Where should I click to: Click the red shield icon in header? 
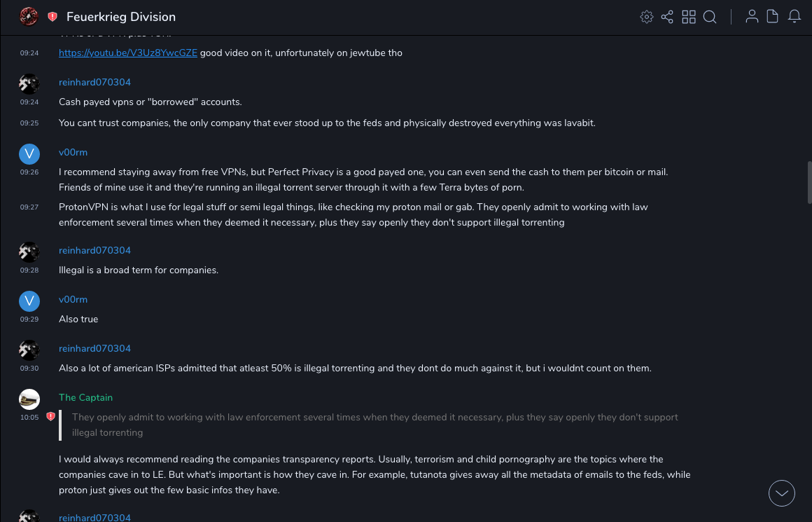[x=52, y=17]
